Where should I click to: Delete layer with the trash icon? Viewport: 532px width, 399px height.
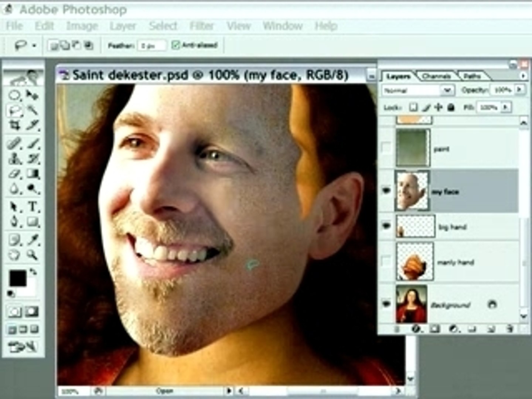pos(510,328)
